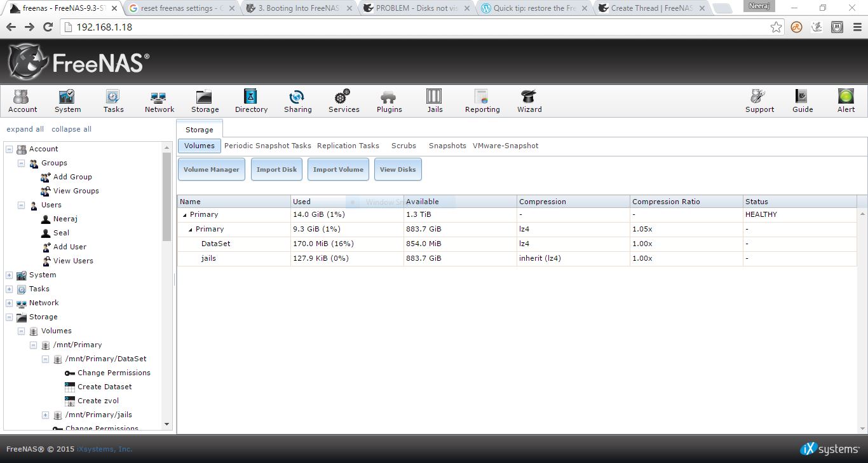Open the iXsystems, Inc. footer link
The image size is (868, 463).
pyautogui.click(x=105, y=449)
